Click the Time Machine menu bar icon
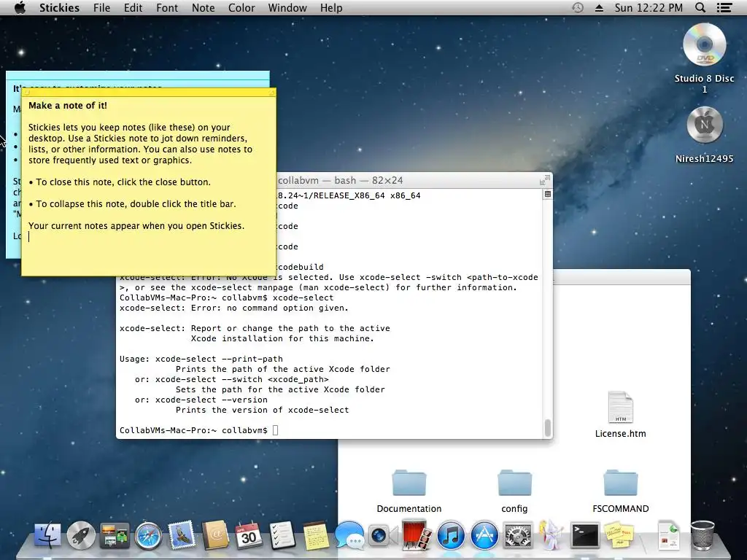Image resolution: width=747 pixels, height=560 pixels. click(x=578, y=7)
